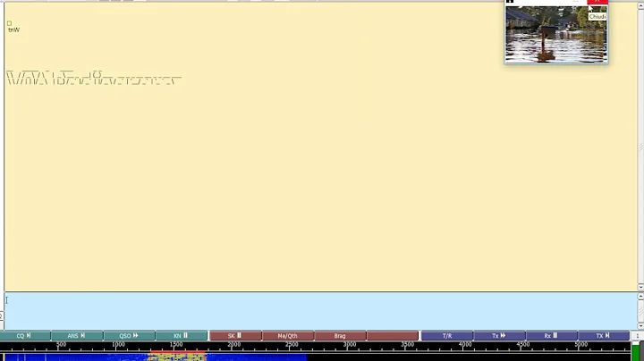644x361 pixels.
Task: Run the ANS macro button
Action: [77, 336]
